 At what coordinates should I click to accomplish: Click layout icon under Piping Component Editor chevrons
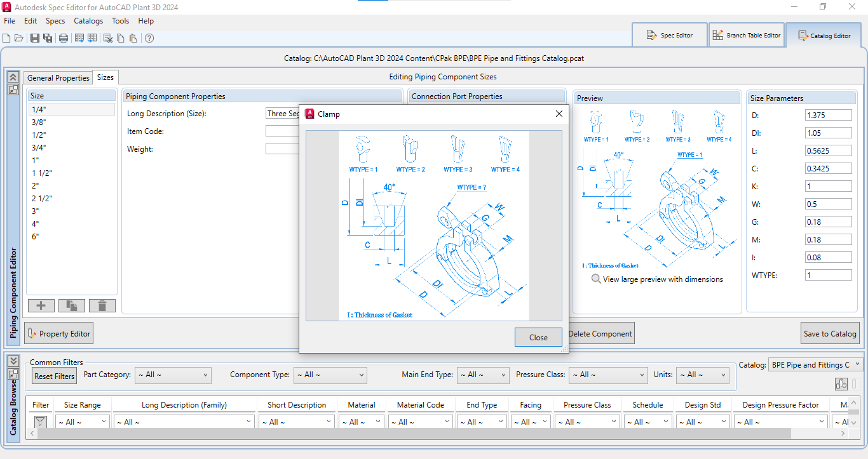(13, 90)
